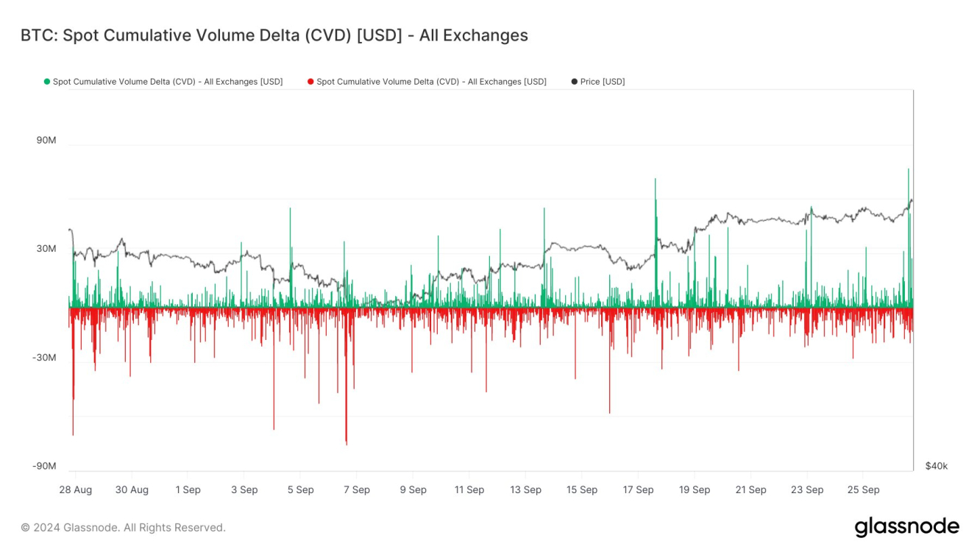
Task: Click the 2024 Glassnode copyright text
Action: point(123,528)
